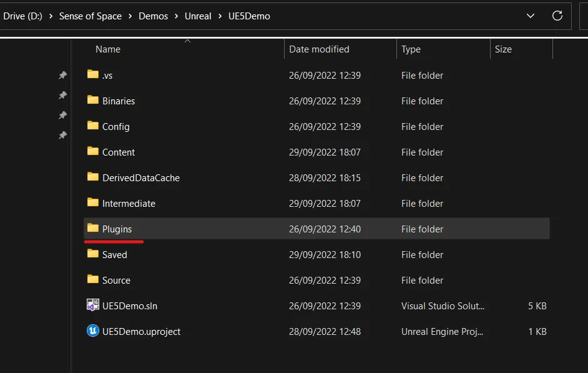Screen dimensions: 588x373
Task: Navigate to Drive (D:) in breadcrumb
Action: [x=22, y=16]
